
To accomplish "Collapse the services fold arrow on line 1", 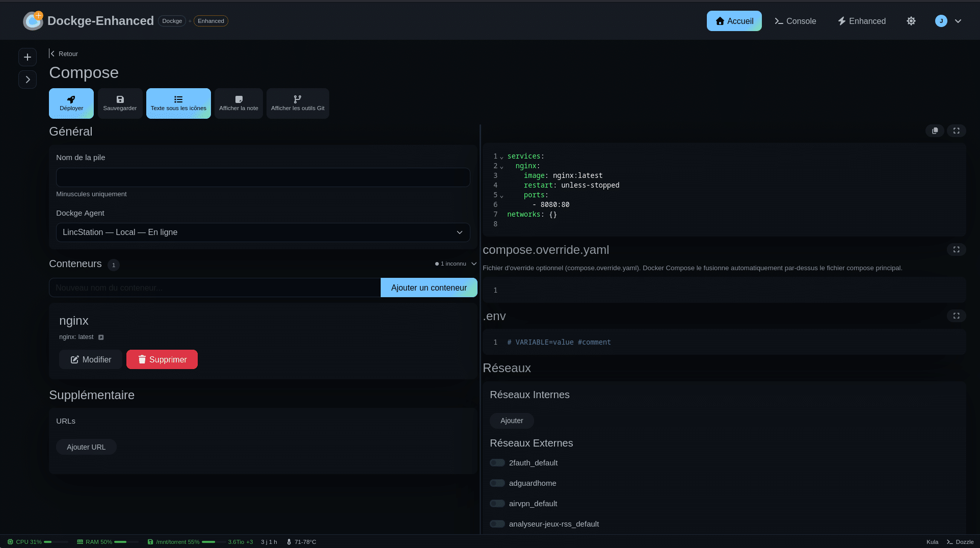I will (501, 157).
